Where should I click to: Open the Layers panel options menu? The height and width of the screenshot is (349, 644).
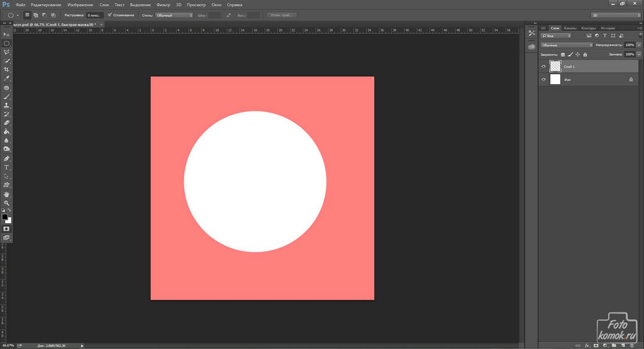click(640, 28)
